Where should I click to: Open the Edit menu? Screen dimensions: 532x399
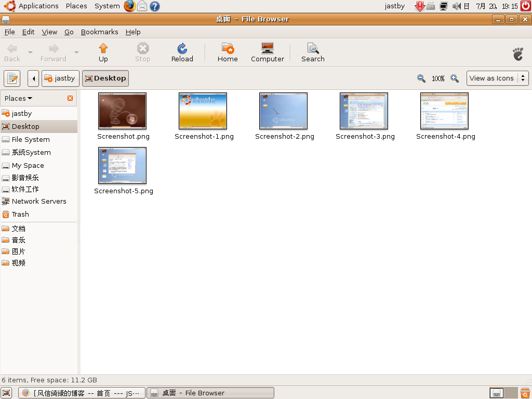pyautogui.click(x=28, y=32)
